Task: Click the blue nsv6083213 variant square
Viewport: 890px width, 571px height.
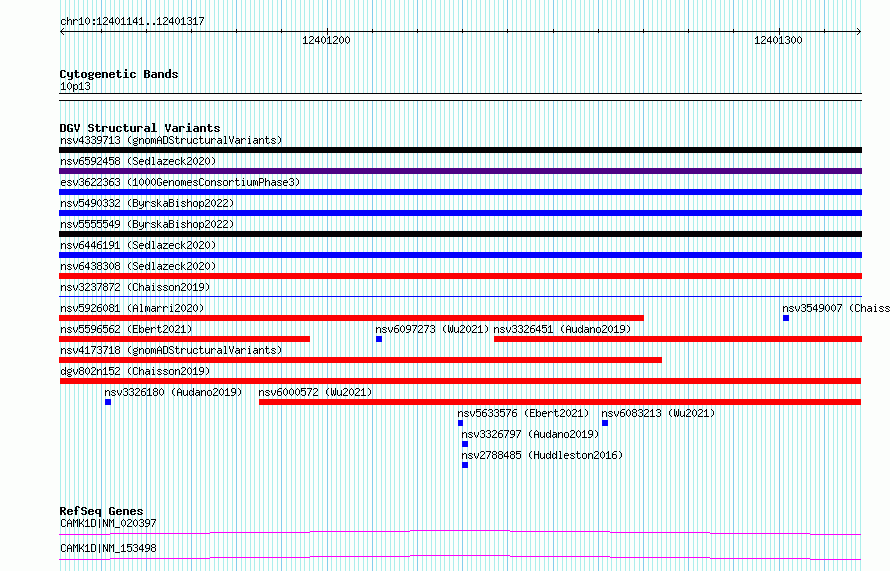Action: click(605, 423)
